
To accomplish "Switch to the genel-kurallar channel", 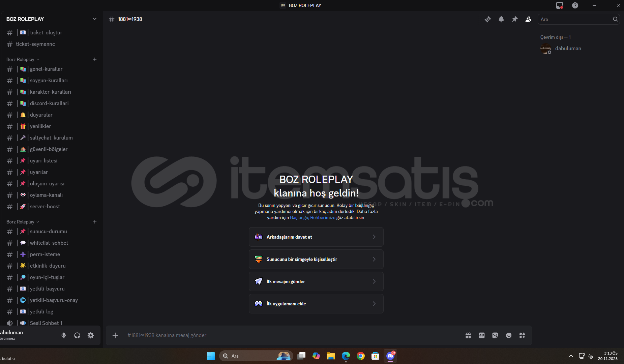I will coord(51,69).
